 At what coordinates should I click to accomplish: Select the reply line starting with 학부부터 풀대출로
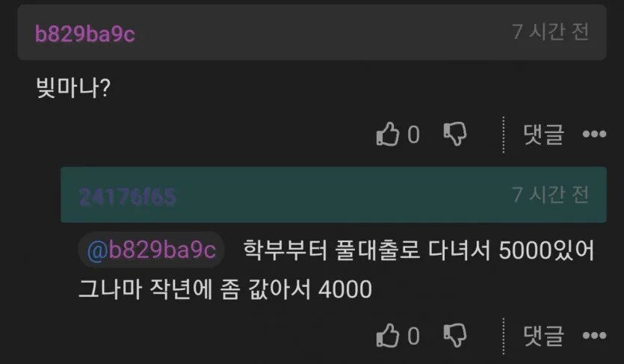(418, 250)
